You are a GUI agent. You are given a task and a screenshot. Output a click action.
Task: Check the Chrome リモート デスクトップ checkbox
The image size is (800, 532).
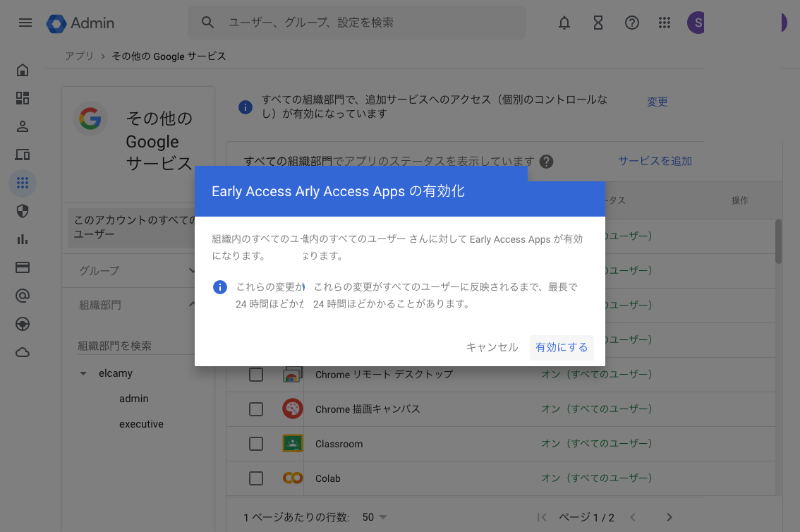pos(256,375)
